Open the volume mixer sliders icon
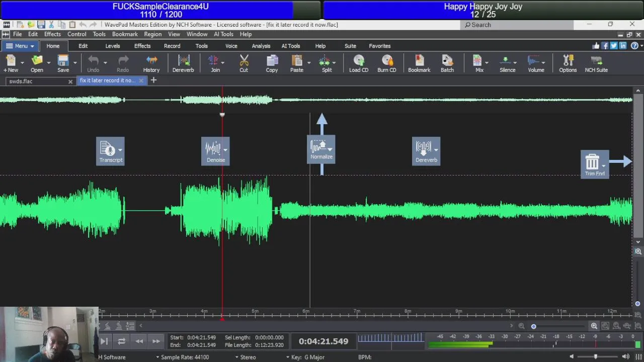This screenshot has width=644, height=362. coord(638,357)
